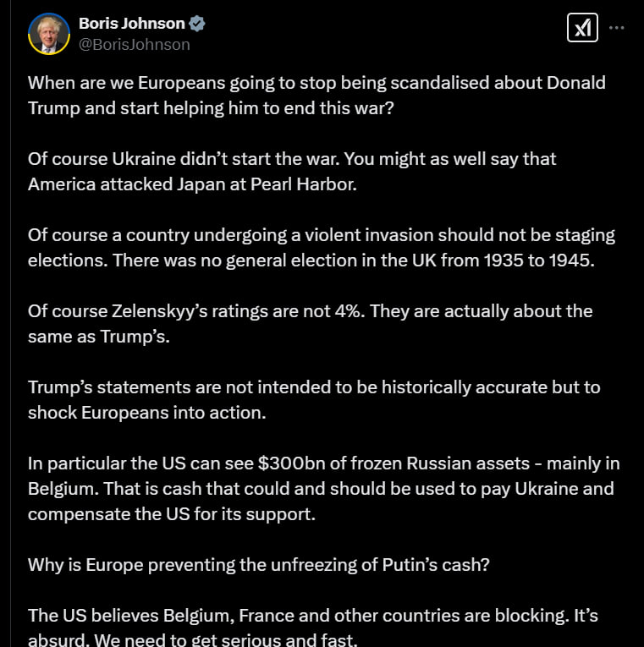Open the Grok explain-post icon

pos(582,28)
